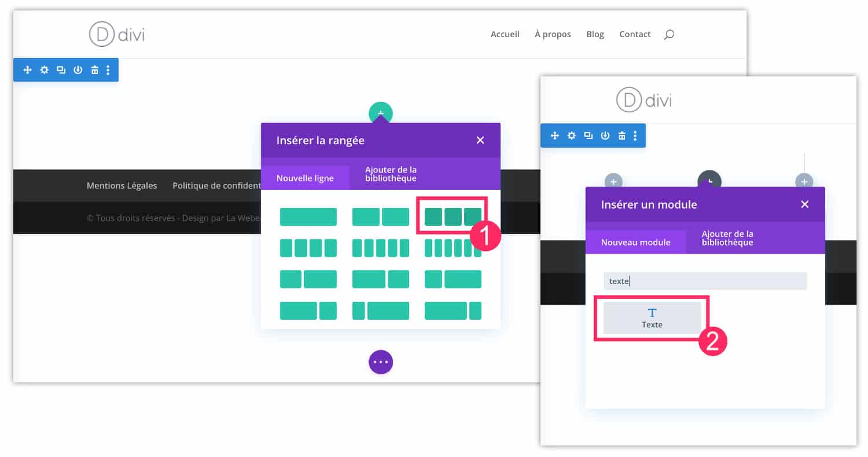Viewport: 868px width, 457px height.
Task: Switch to the Nouveau module tab
Action: 635,242
